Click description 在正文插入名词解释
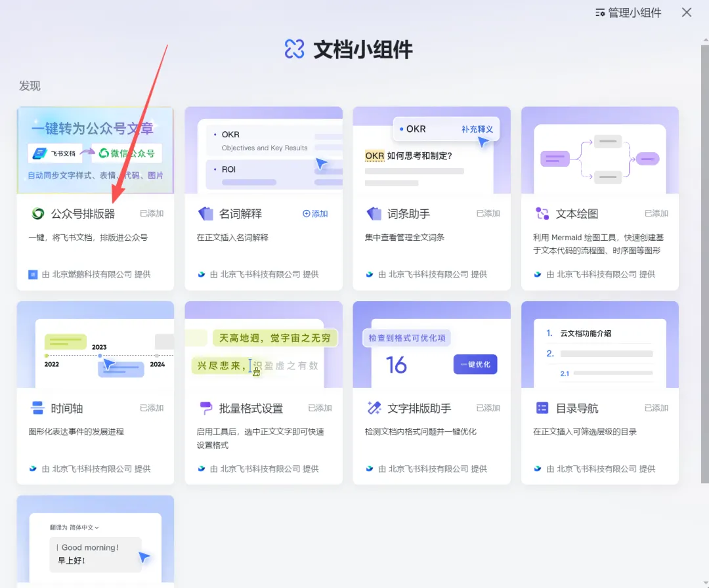This screenshot has width=709, height=588. coord(232,238)
